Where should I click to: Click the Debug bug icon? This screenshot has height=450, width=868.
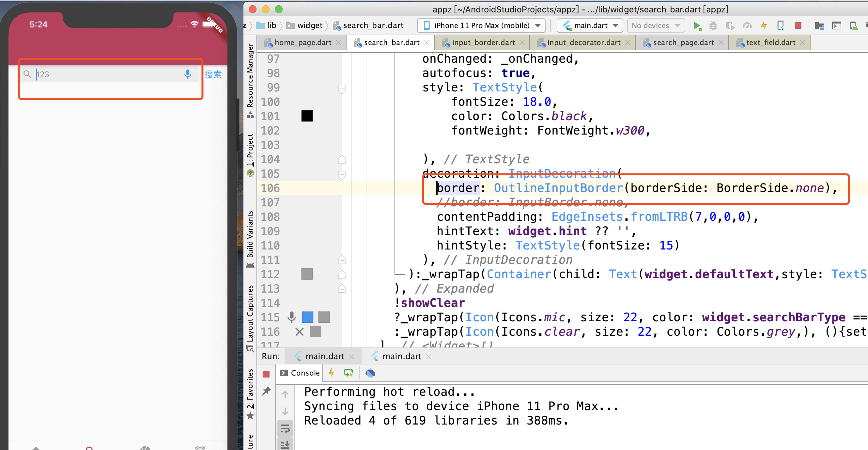coord(713,26)
